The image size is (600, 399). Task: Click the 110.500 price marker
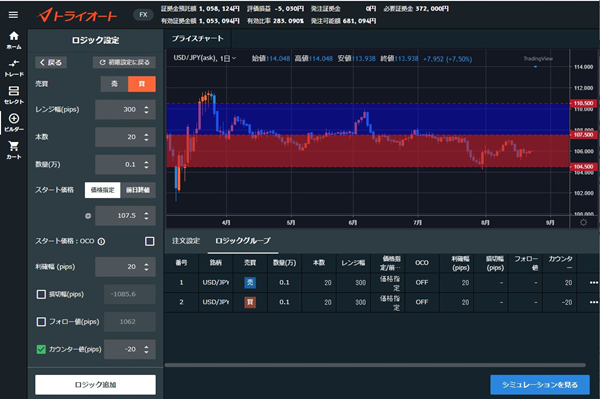(x=583, y=103)
